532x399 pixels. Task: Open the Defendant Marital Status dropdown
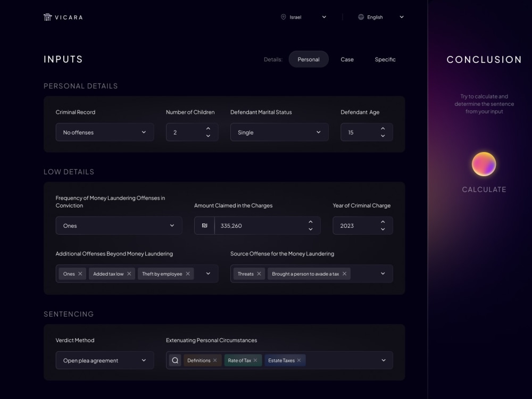(x=279, y=132)
